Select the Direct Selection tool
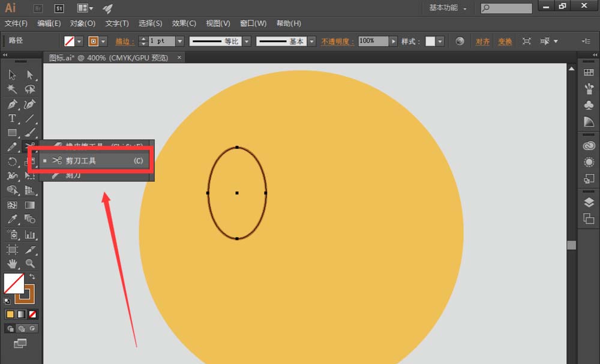 pyautogui.click(x=30, y=74)
